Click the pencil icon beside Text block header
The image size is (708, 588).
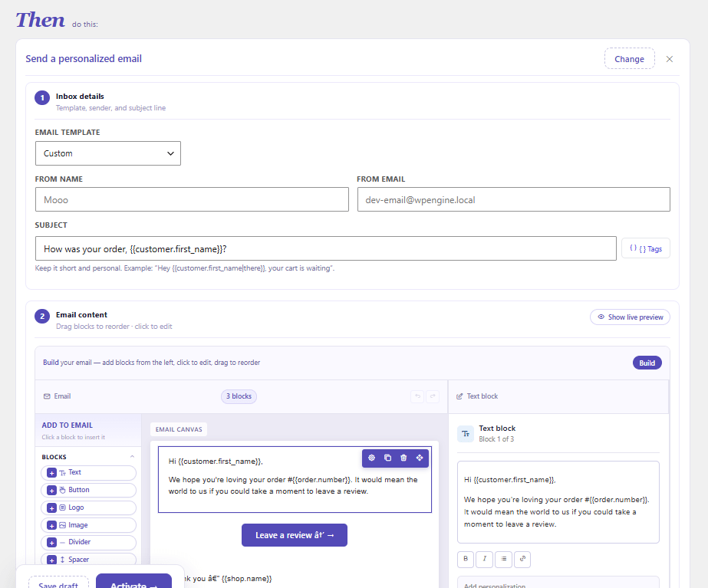pyautogui.click(x=459, y=396)
